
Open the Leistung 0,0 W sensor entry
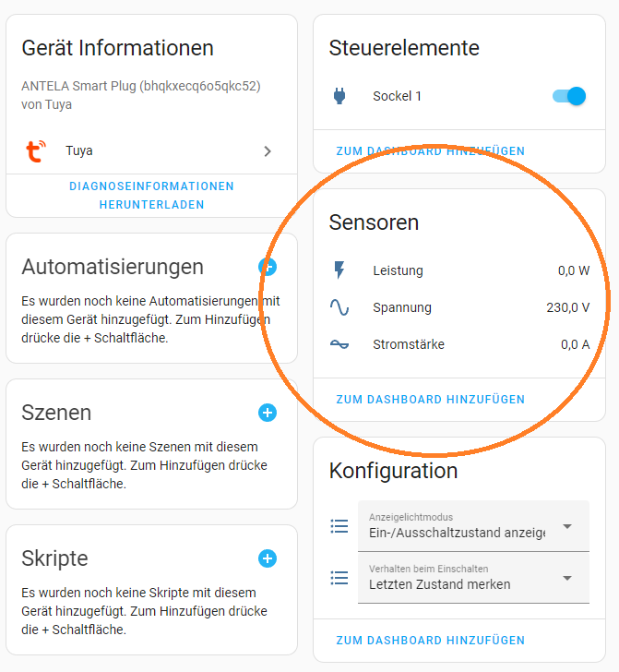[x=459, y=270]
